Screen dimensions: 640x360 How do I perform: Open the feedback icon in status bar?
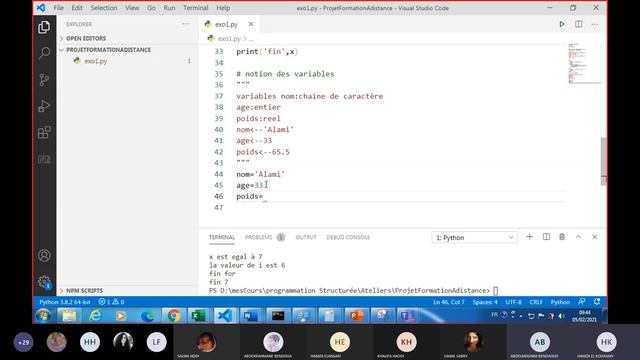coord(582,302)
